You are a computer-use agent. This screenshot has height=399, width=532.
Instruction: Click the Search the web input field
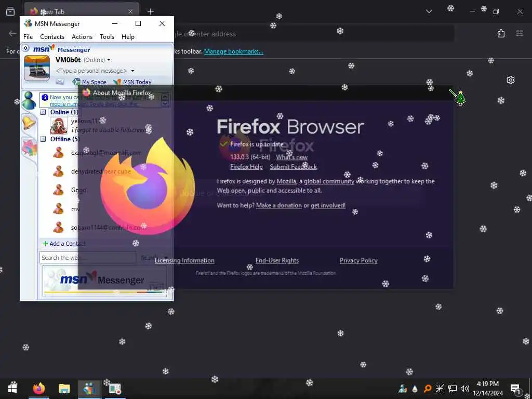[x=88, y=258]
